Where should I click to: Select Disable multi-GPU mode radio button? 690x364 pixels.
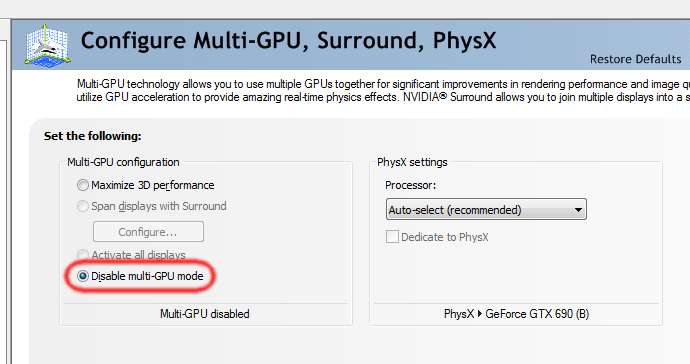pos(83,276)
